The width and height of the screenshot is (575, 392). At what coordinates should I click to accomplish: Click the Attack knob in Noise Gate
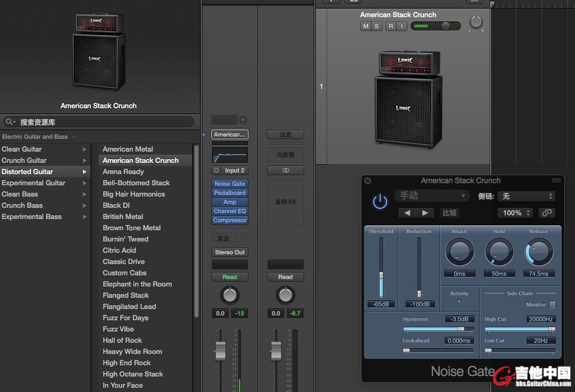click(x=459, y=252)
